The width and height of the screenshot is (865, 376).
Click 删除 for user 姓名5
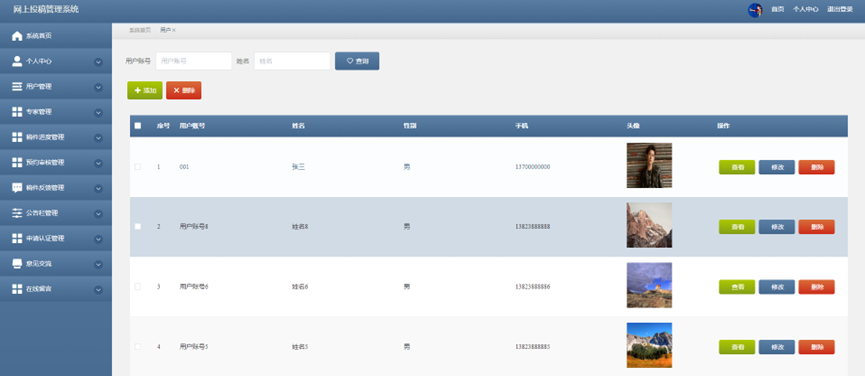[816, 347]
